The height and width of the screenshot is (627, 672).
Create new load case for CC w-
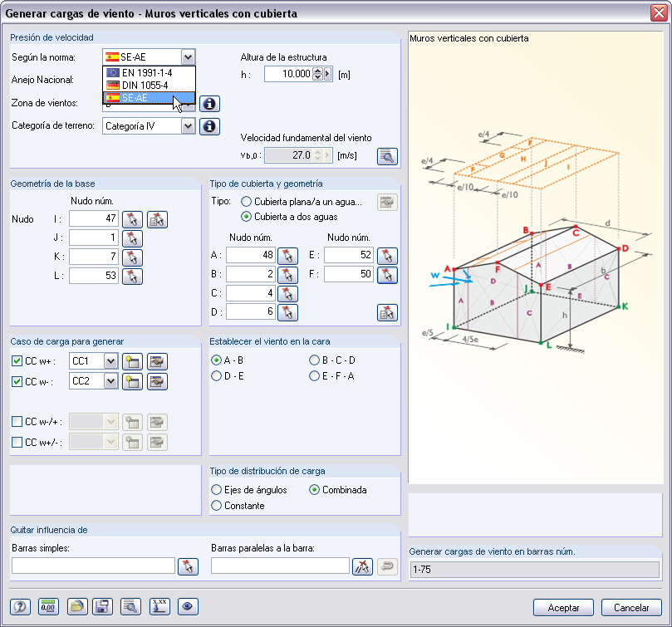coord(132,381)
